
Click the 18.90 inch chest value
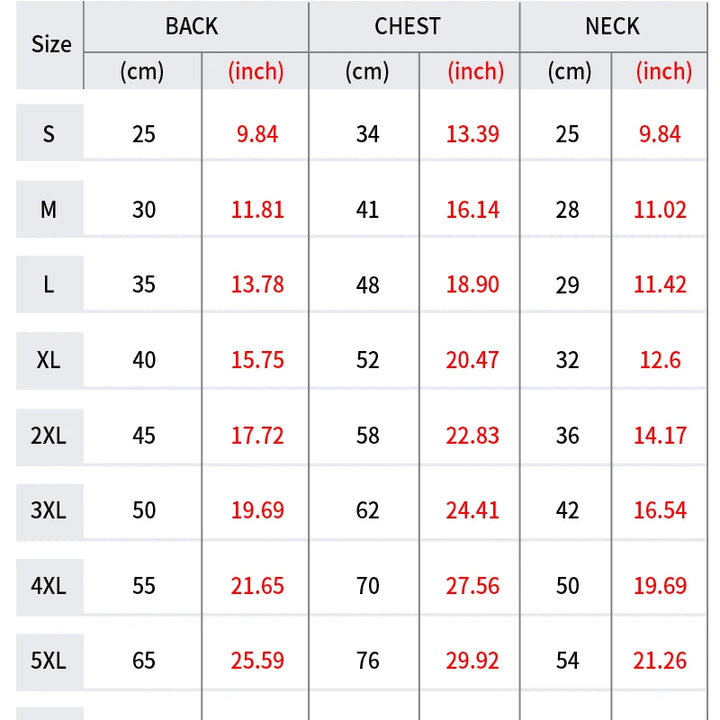tap(472, 285)
